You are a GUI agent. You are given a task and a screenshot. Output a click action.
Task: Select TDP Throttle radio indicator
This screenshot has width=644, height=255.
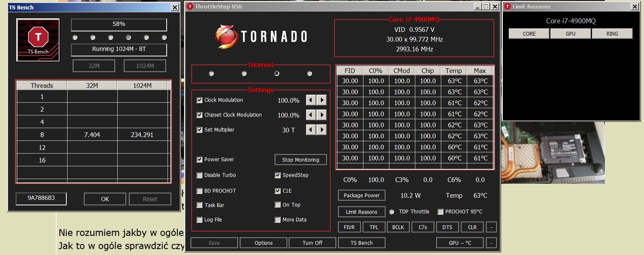[392, 212]
